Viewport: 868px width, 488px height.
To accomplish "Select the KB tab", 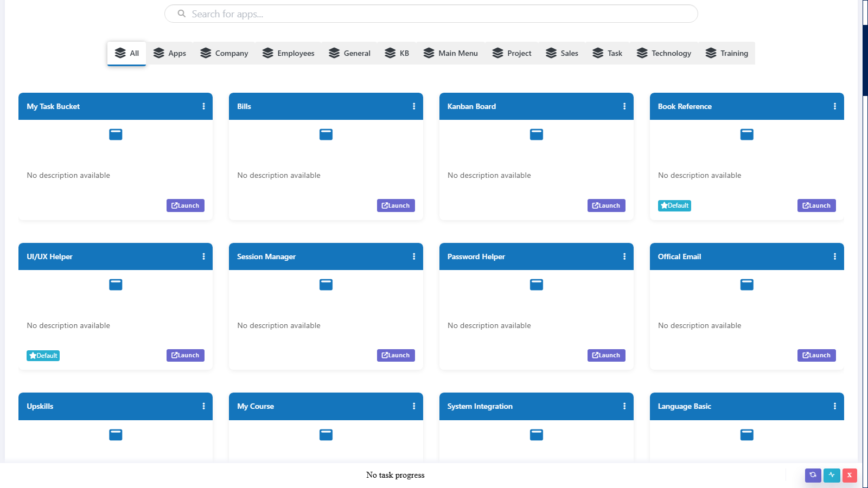I will click(397, 53).
